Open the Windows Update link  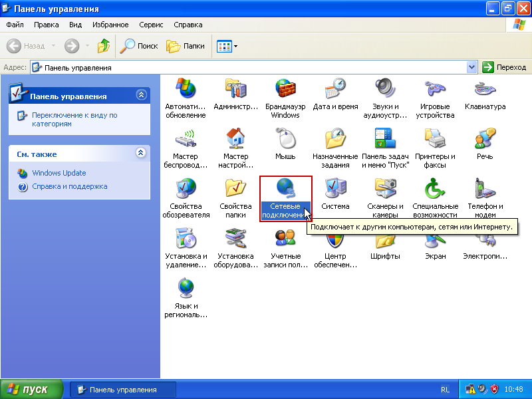[x=59, y=173]
